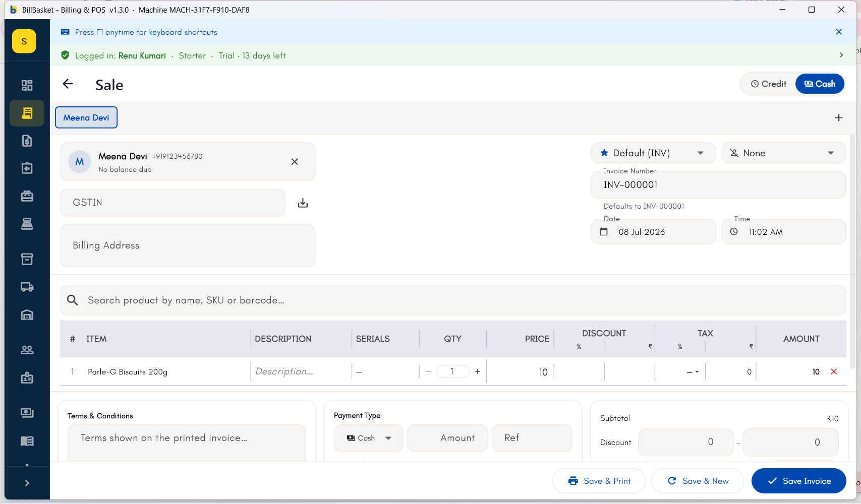Go back using the arrow beside Sale
Viewport: 861px width, 504px height.
(x=68, y=84)
